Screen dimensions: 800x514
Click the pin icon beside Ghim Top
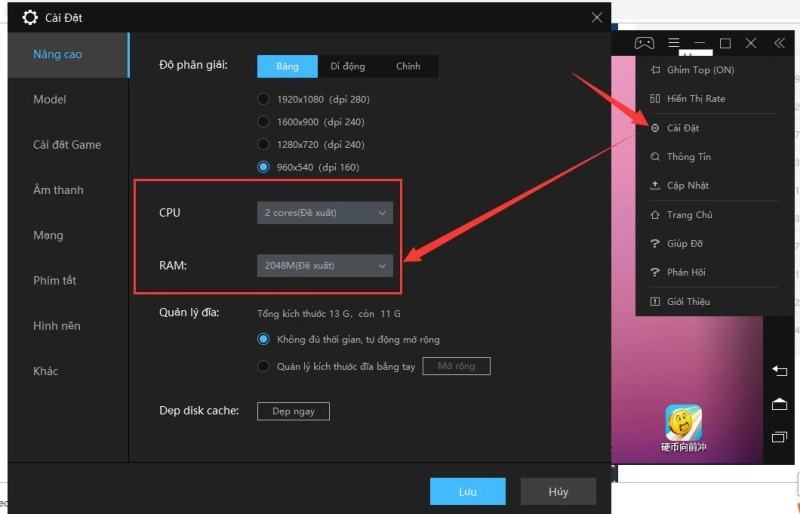coord(655,70)
